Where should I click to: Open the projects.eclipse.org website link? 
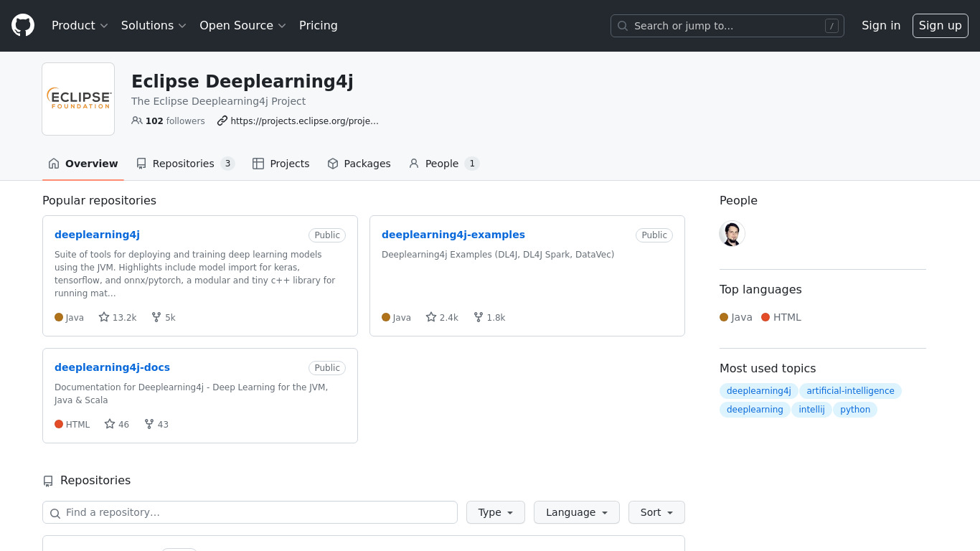tap(304, 121)
